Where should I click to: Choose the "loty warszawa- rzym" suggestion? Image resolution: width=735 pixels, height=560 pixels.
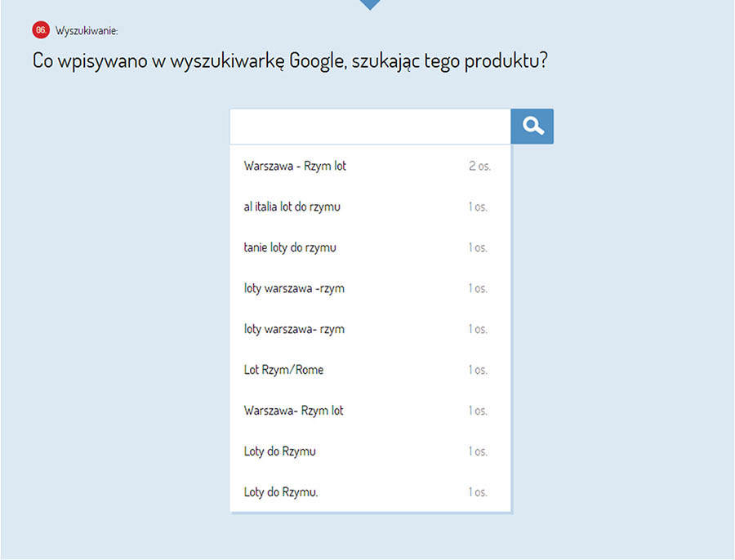(293, 329)
